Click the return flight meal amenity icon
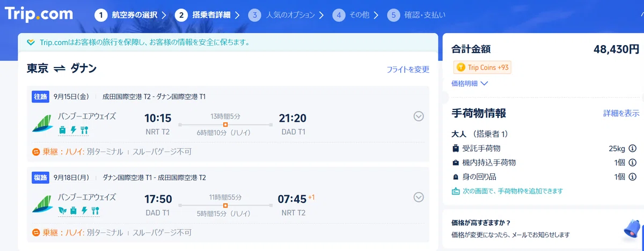Screen dimensions: 644x251 [x=94, y=210]
